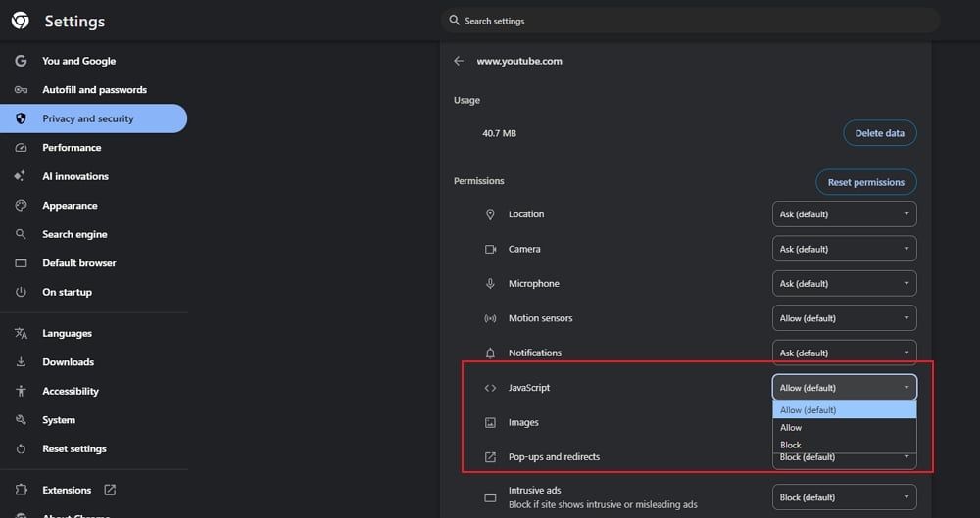This screenshot has width=980, height=518.
Task: Choose Block in the JavaScript dropdown list
Action: click(791, 445)
